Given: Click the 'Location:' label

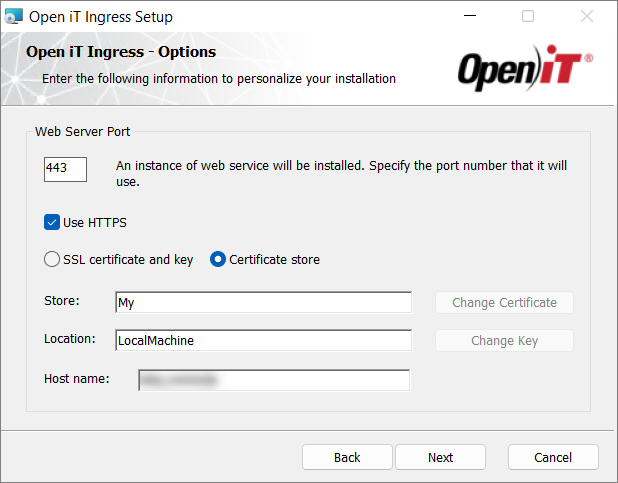Looking at the screenshot, I should click(x=70, y=339).
